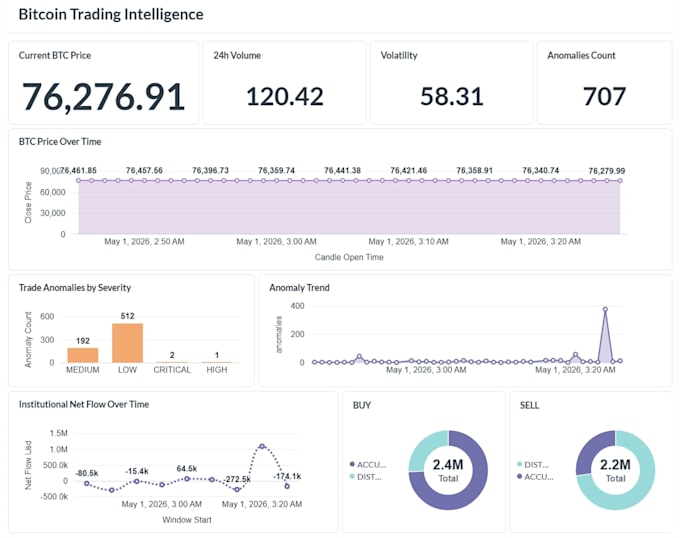
Task: Click the 76,421.46 price data label
Action: coord(409,170)
